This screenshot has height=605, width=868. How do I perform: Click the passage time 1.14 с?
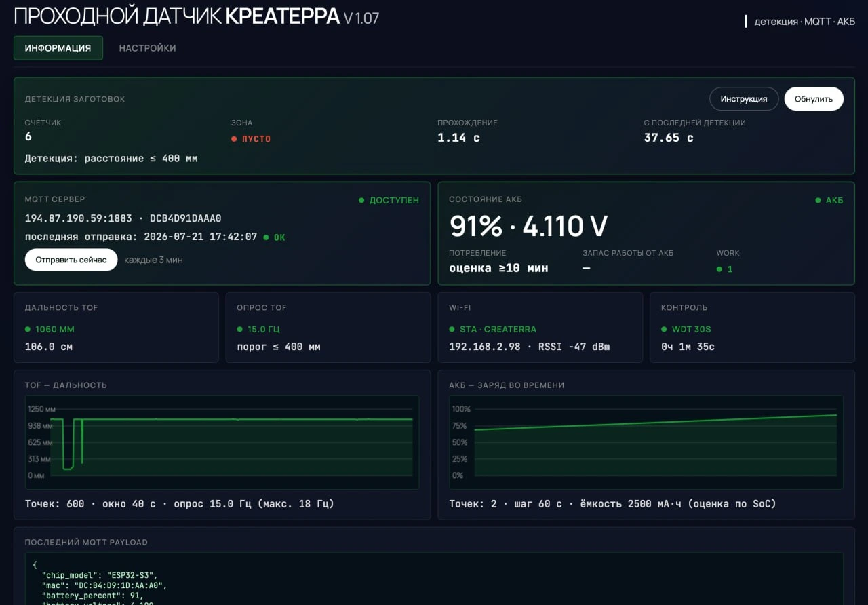click(x=458, y=138)
